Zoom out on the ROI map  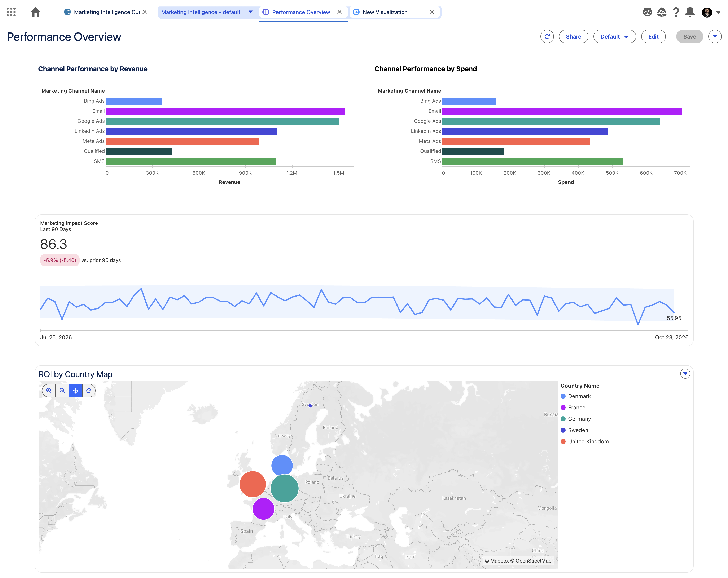62,390
